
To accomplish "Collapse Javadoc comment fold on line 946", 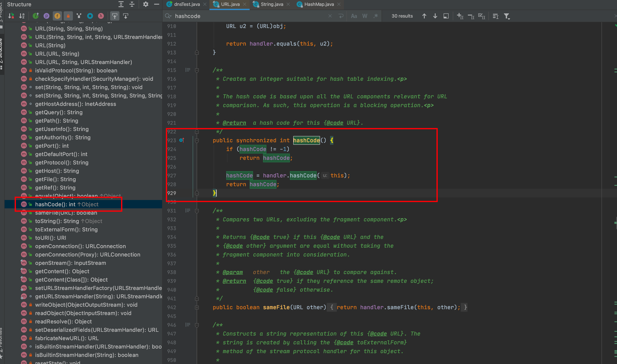I will click(197, 325).
